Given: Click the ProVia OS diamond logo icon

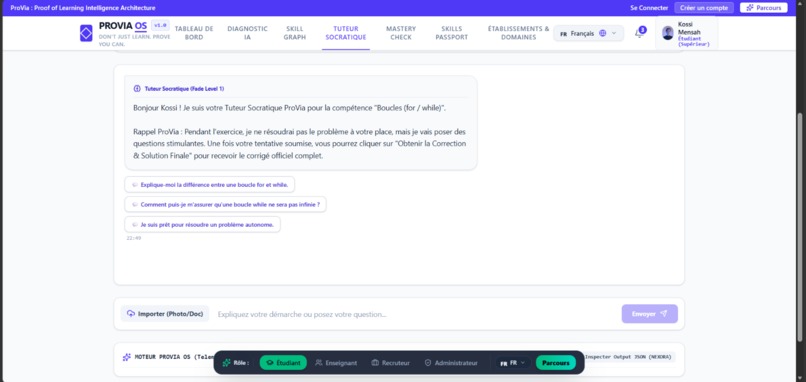Looking at the screenshot, I should click(86, 33).
